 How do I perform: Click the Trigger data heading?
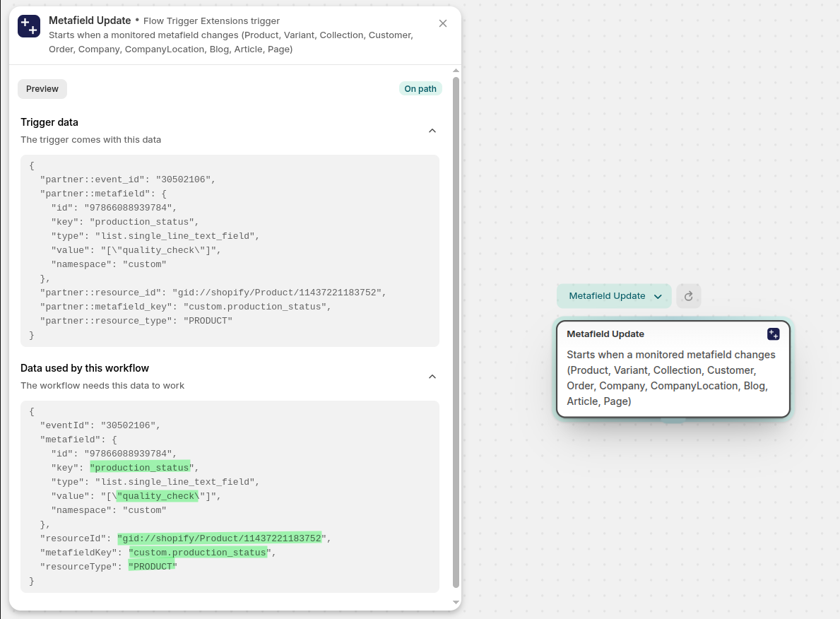(49, 122)
